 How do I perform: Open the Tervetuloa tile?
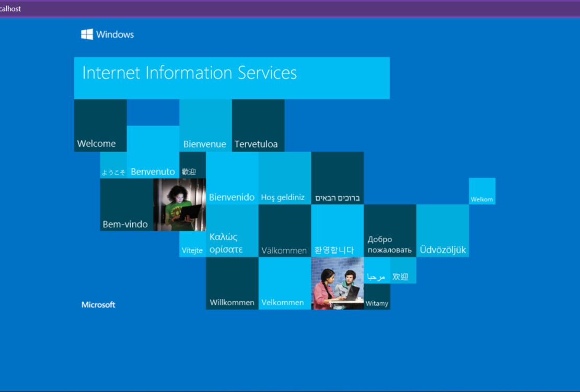click(x=258, y=125)
